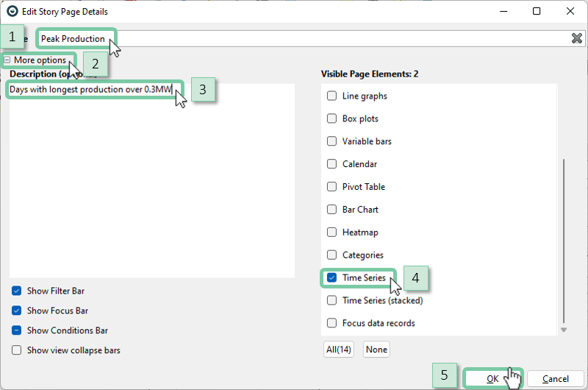Click the None button
Image resolution: width=588 pixels, height=390 pixels.
pyautogui.click(x=376, y=350)
